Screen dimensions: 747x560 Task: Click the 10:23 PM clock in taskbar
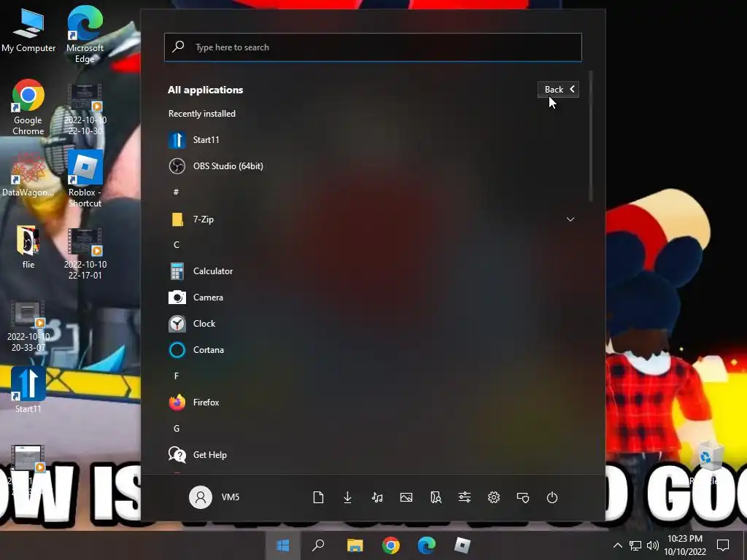pyautogui.click(x=685, y=545)
